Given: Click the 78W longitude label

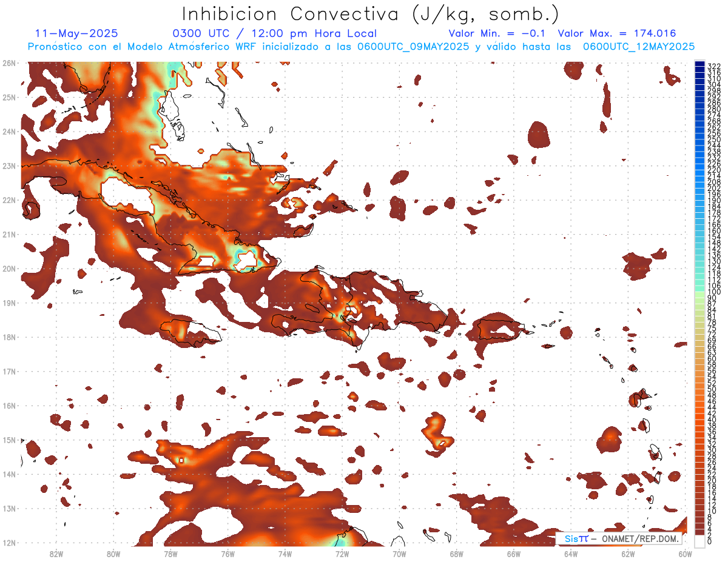Looking at the screenshot, I should point(170,554).
